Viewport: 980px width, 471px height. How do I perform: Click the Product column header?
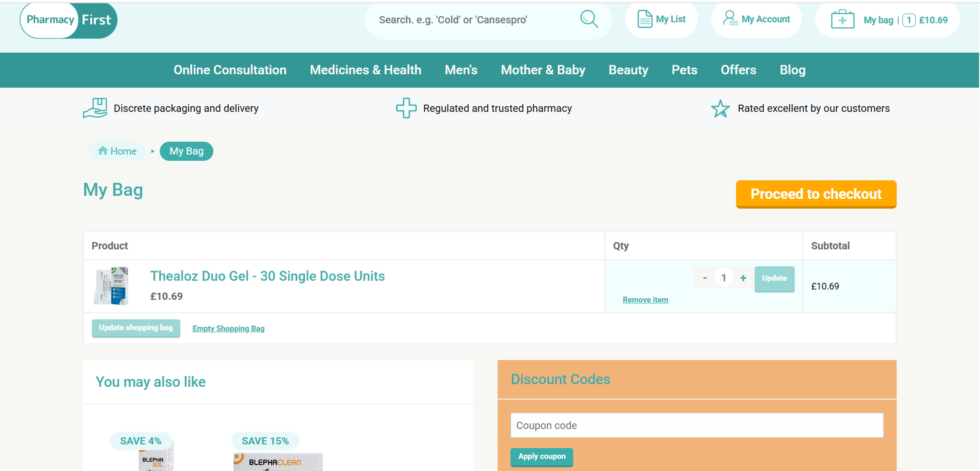click(109, 246)
